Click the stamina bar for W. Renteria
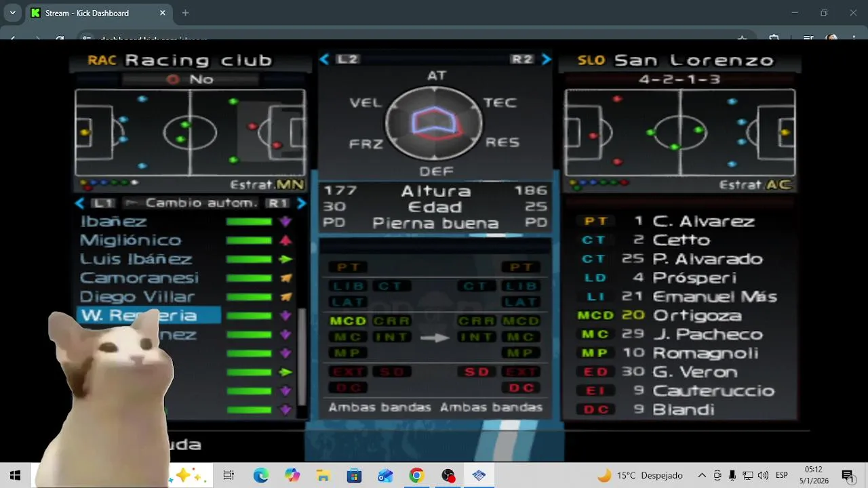Image resolution: width=868 pixels, height=488 pixels. 249,316
